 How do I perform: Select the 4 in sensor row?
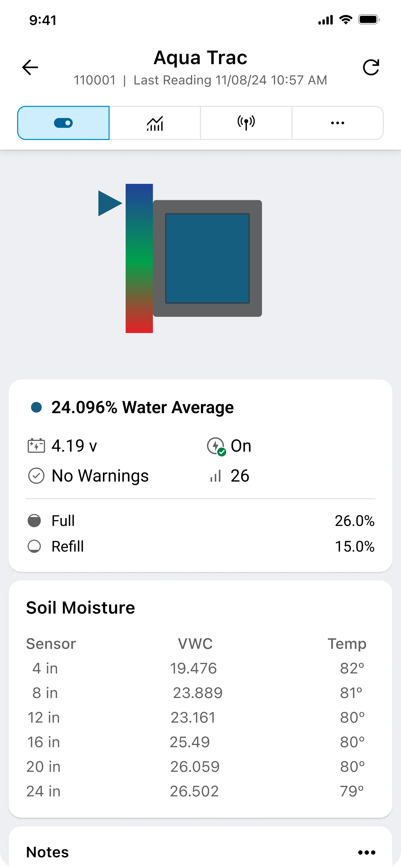tap(195, 668)
